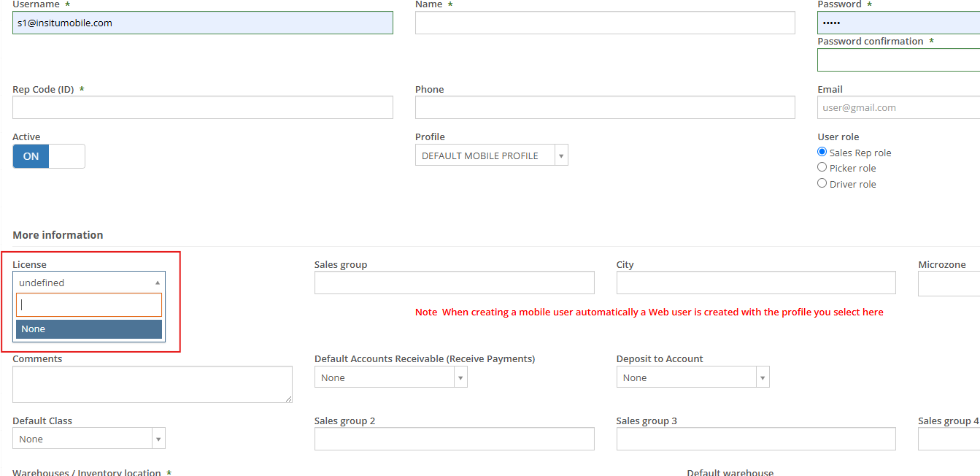Open the Deposit to Account dropdown
This screenshot has width=980, height=476.
[x=693, y=377]
